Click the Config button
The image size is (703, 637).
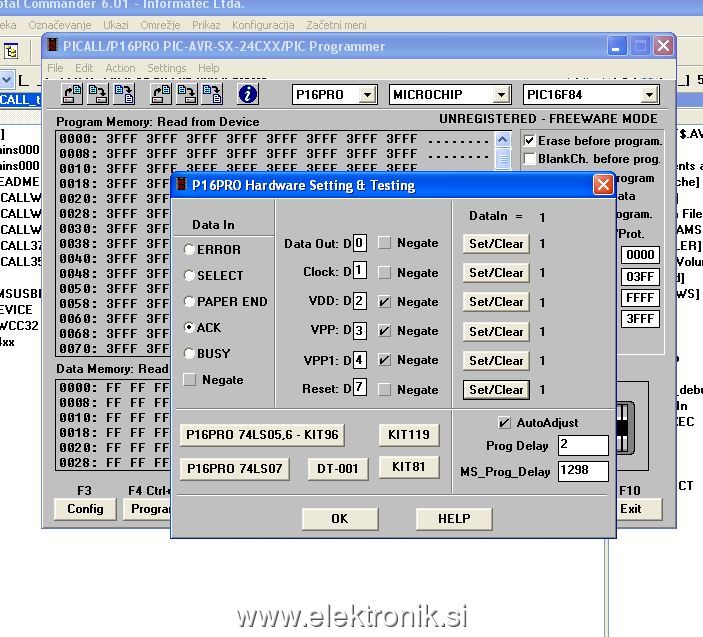[85, 509]
